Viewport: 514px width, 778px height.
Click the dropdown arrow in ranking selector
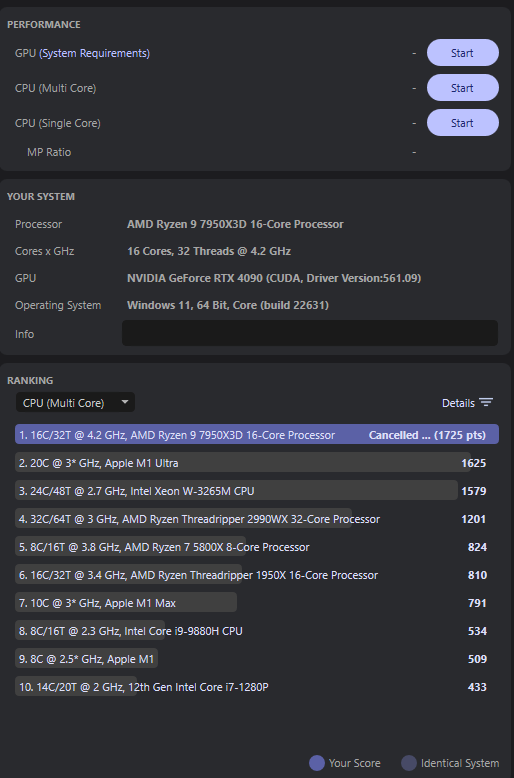click(125, 401)
